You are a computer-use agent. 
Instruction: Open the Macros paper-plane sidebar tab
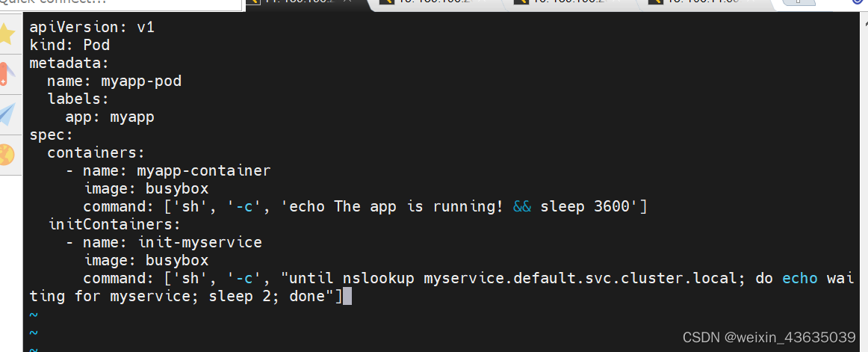click(x=7, y=114)
